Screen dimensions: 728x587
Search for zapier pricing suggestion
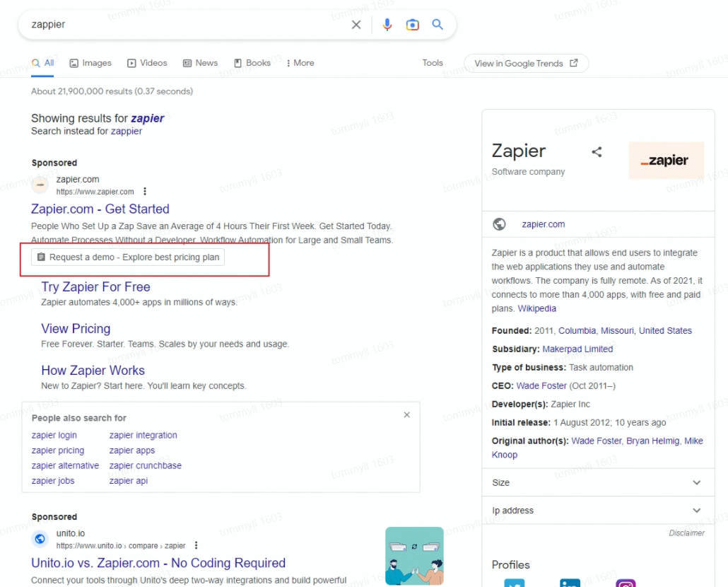57,451
